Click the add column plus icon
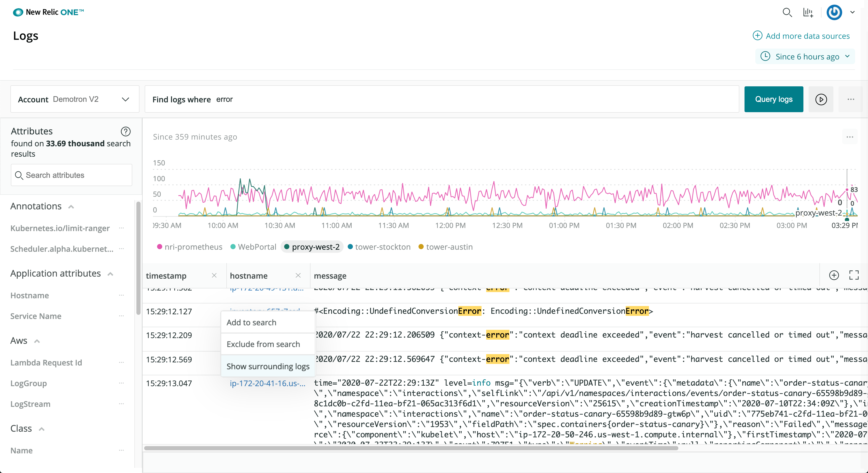 (x=834, y=275)
